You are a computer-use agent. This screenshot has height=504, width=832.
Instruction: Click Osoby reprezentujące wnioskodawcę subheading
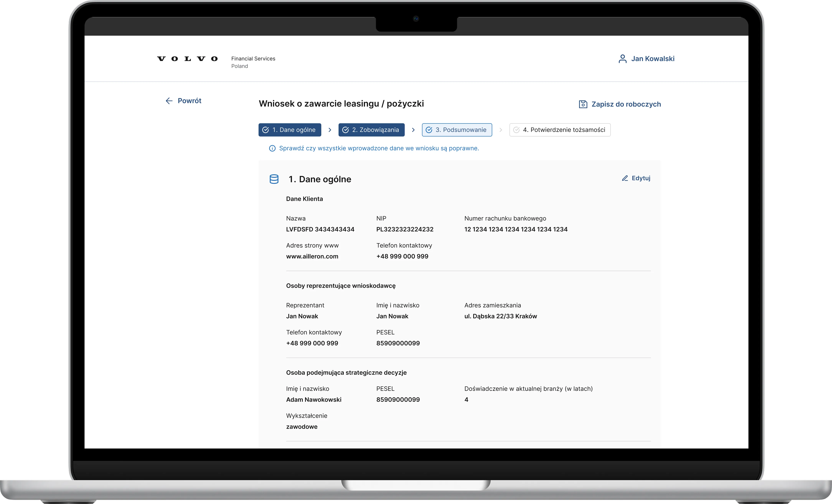point(341,286)
